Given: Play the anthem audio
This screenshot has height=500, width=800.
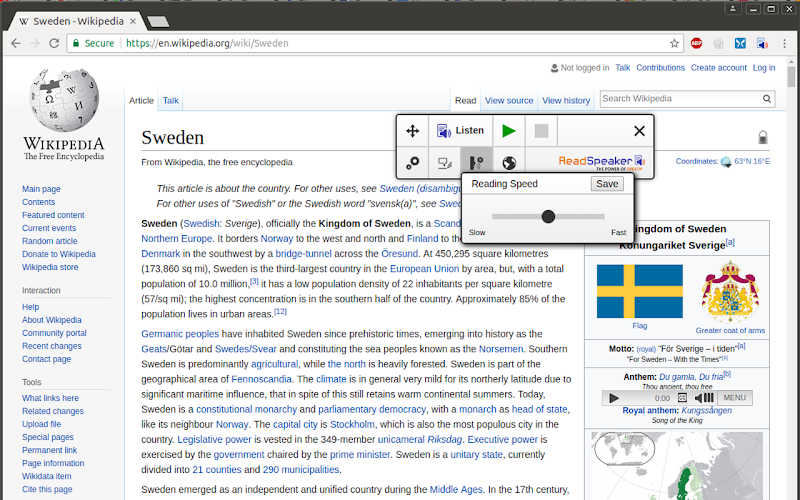Looking at the screenshot, I should click(x=614, y=398).
